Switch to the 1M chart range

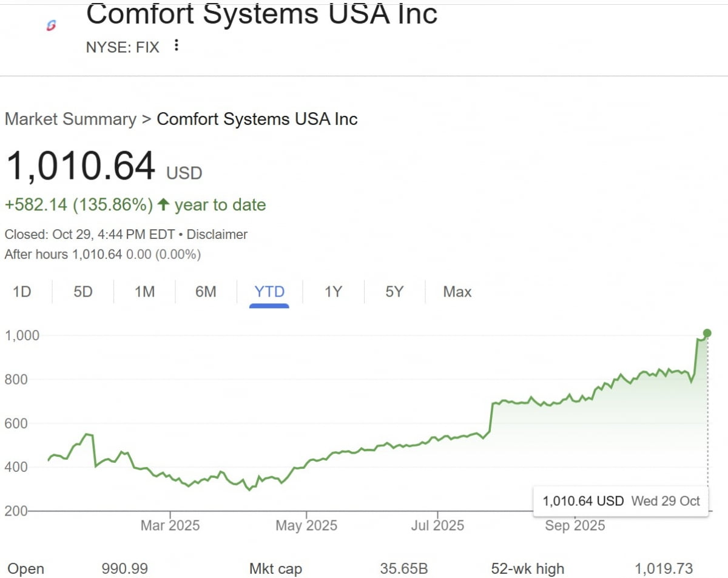pyautogui.click(x=144, y=292)
